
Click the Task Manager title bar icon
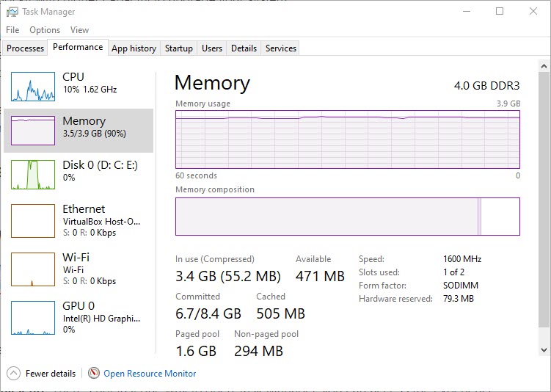(x=12, y=12)
